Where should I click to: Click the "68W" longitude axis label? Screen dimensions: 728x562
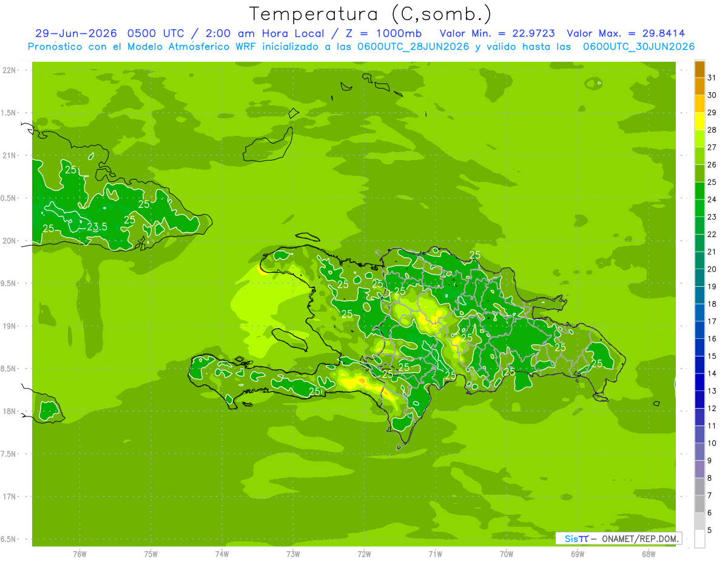point(649,554)
